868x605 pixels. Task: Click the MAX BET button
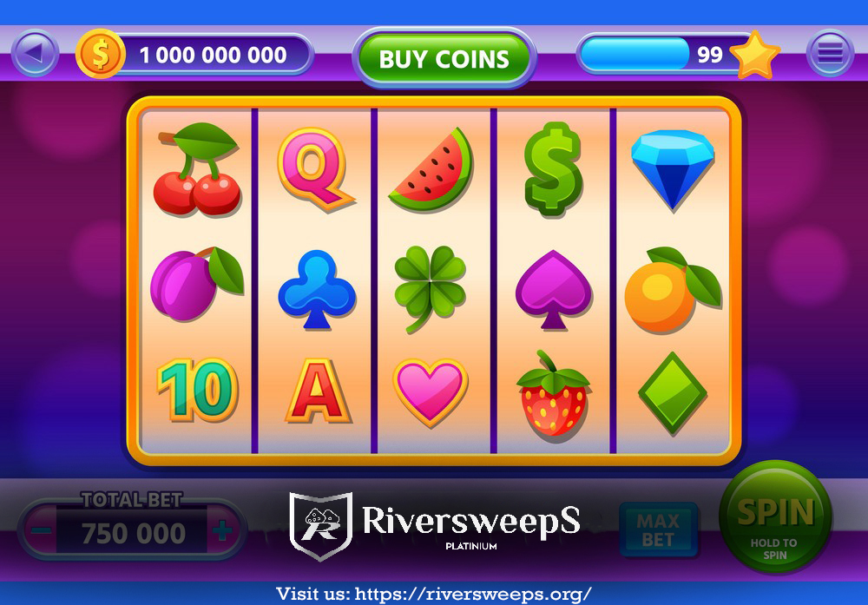point(658,529)
